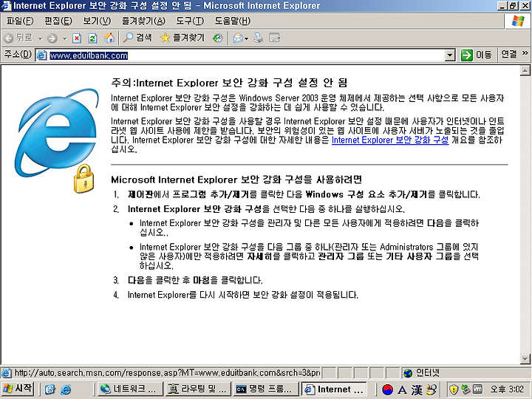Click the Home toolbar icon
The width and height of the screenshot is (532, 399).
tap(109, 38)
